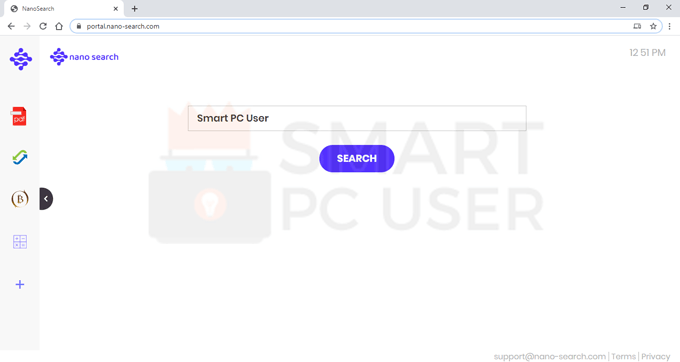Close the NanoSearch tab
Screen dimensions: 680x362
click(116, 9)
